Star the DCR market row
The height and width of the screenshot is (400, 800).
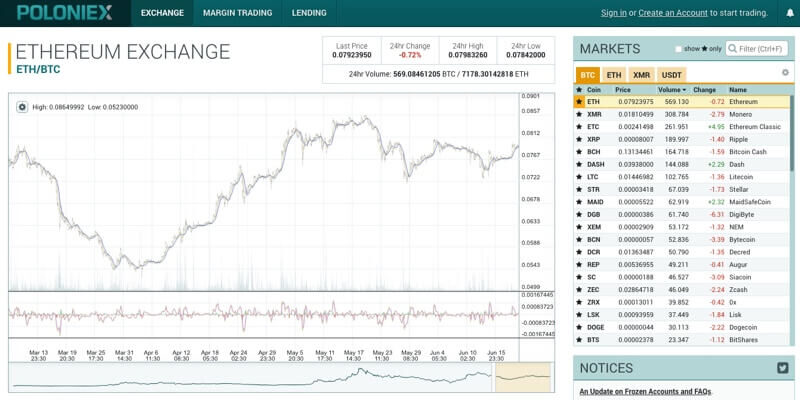[579, 252]
